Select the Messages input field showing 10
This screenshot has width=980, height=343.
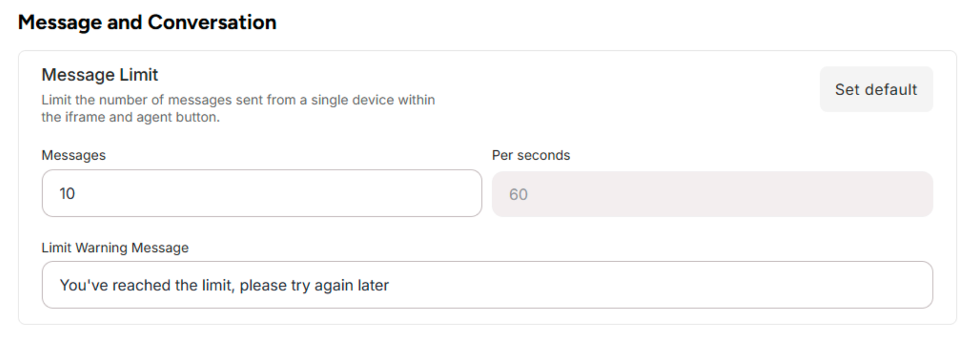tap(262, 194)
